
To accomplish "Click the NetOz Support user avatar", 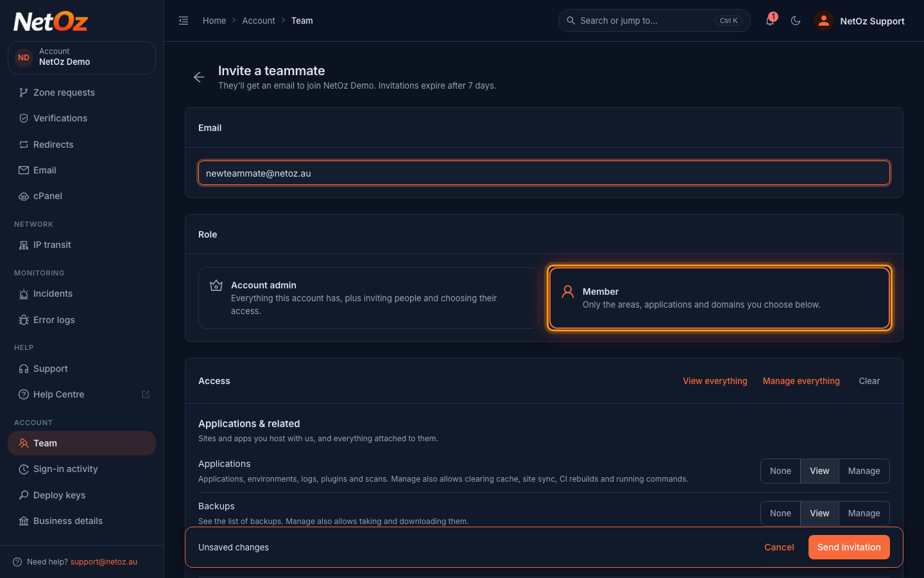I will click(x=823, y=21).
